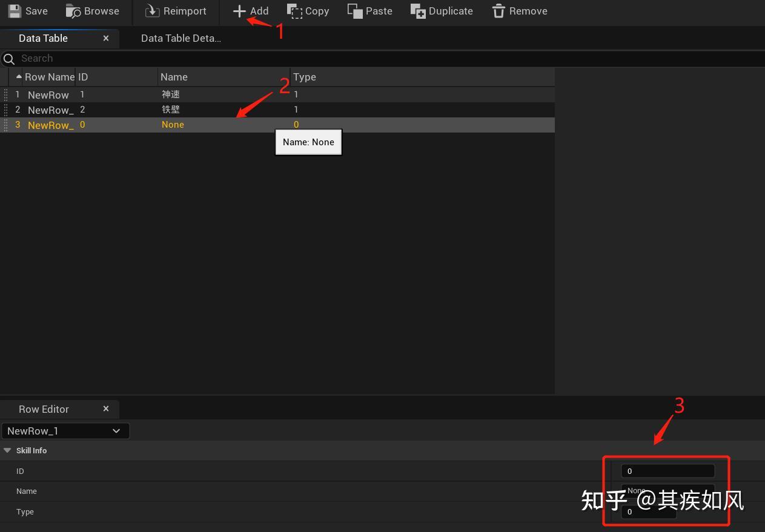Click the Type value field in Row Editor
The width and height of the screenshot is (765, 532).
click(648, 511)
